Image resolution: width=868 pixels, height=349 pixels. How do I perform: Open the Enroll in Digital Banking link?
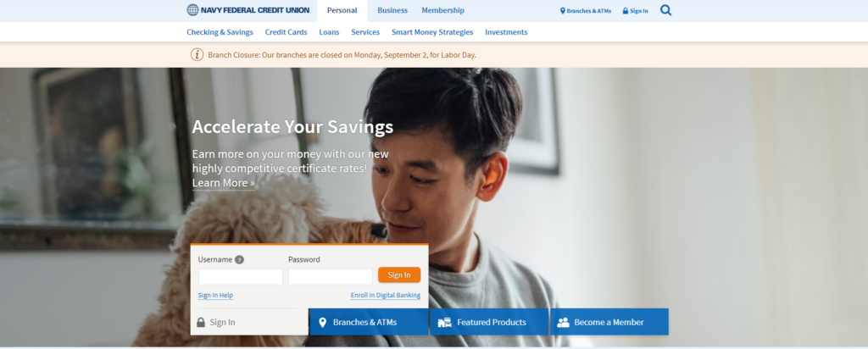pyautogui.click(x=386, y=296)
